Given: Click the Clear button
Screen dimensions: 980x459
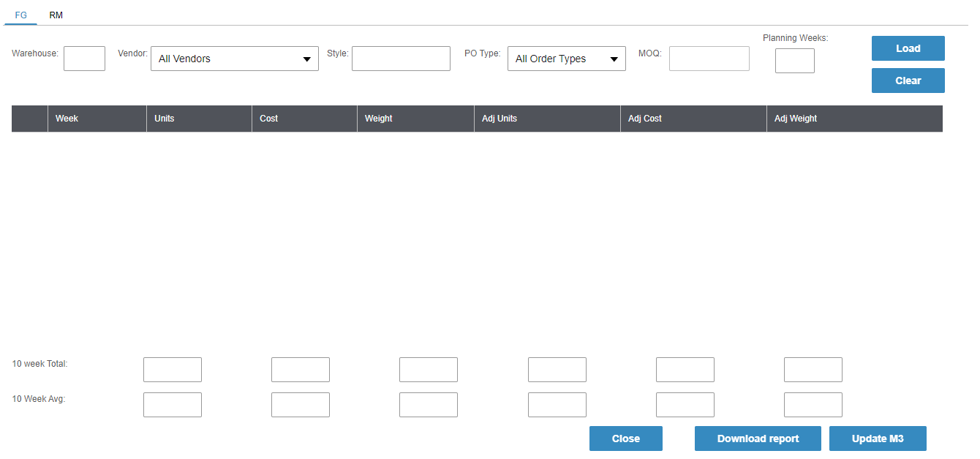Looking at the screenshot, I should pyautogui.click(x=908, y=81).
